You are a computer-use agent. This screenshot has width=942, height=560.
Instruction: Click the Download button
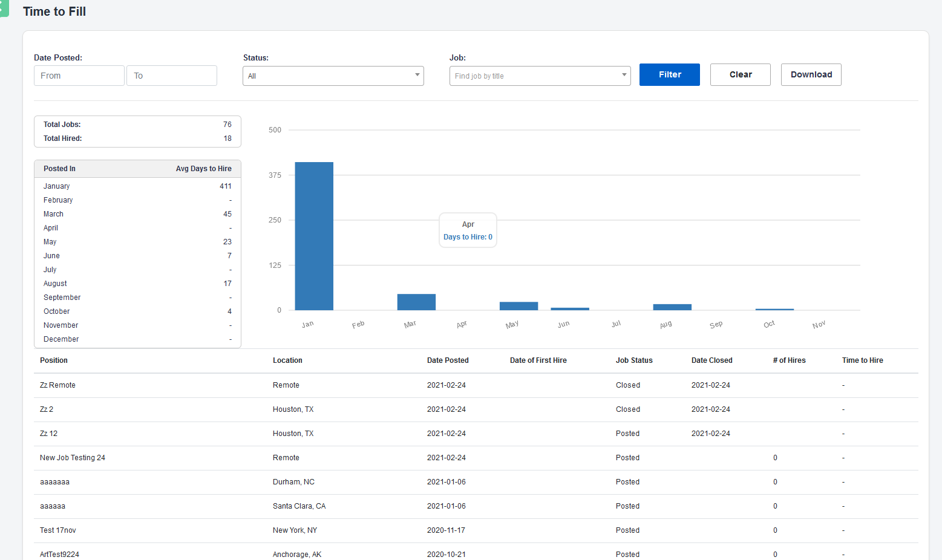(x=811, y=74)
